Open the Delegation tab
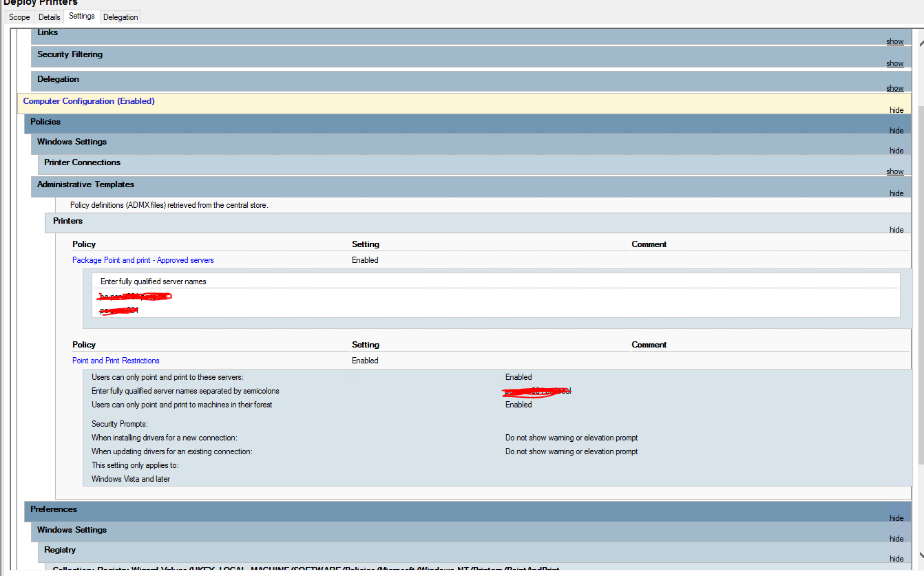924x576 pixels. 120,17
